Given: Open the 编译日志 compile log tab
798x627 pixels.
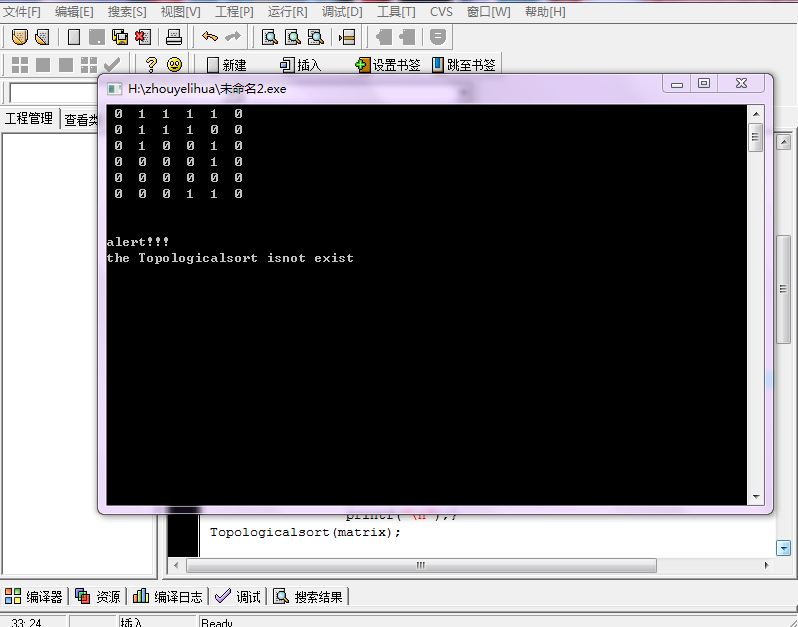Looking at the screenshot, I should coord(167,596).
